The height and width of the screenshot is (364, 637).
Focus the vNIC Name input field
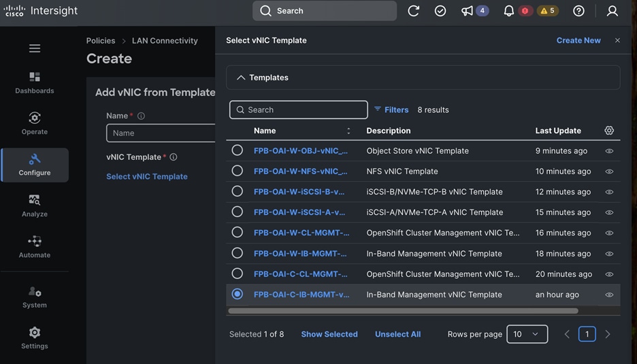tap(161, 133)
